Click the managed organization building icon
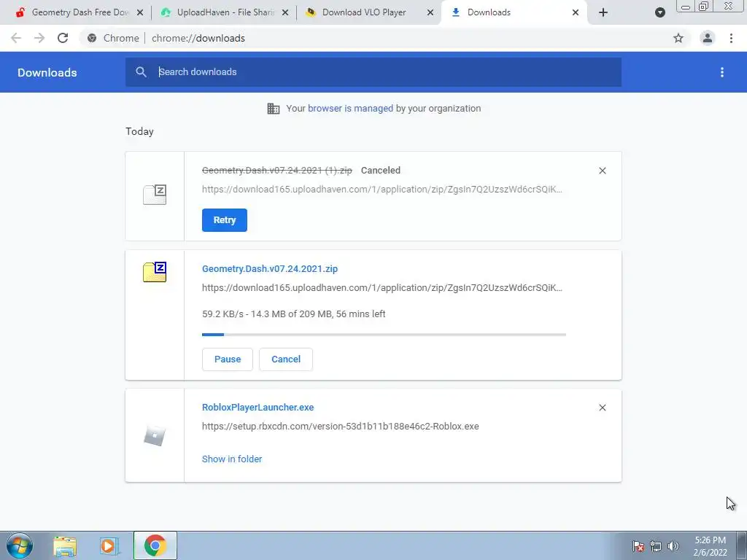This screenshot has height=560, width=747. pos(274,109)
